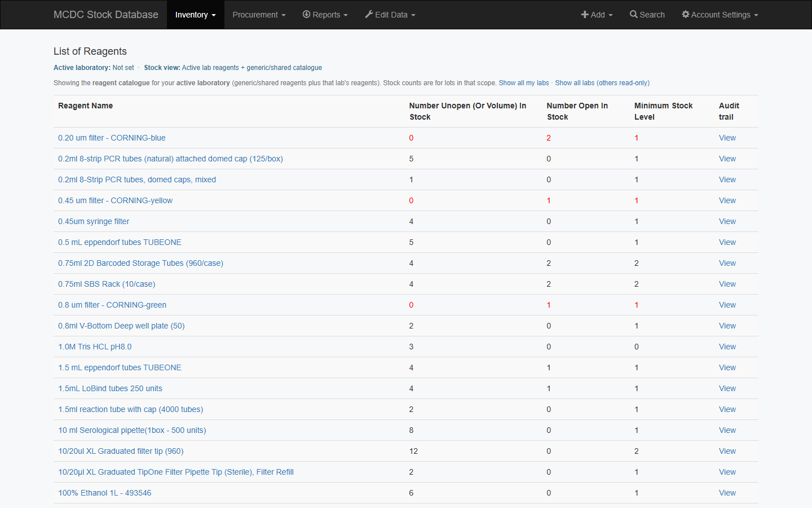Open 0.8 um filter - CORNING-green
This screenshot has width=812, height=508.
click(x=112, y=305)
